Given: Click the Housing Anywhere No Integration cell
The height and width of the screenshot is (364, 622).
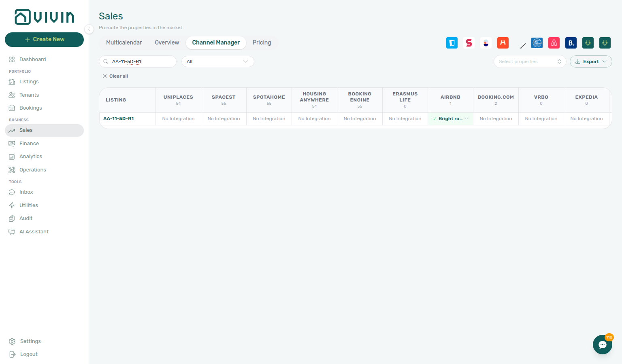Looking at the screenshot, I should pyautogui.click(x=315, y=119).
